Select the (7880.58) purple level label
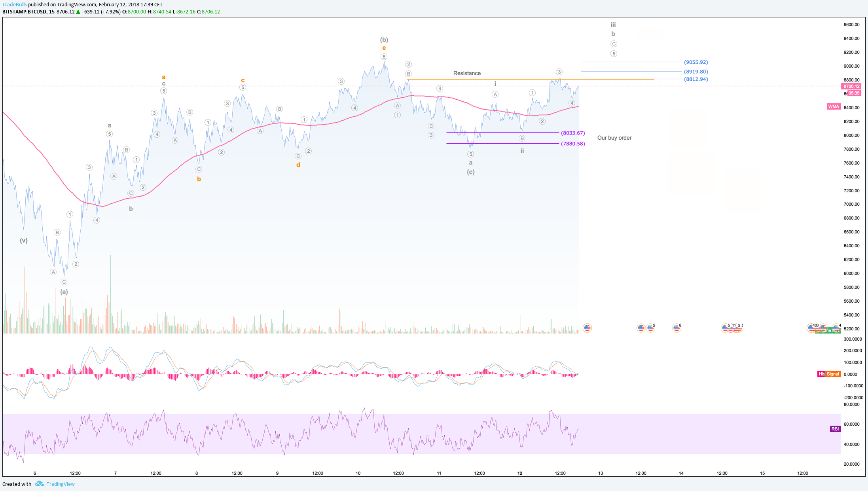 point(573,144)
